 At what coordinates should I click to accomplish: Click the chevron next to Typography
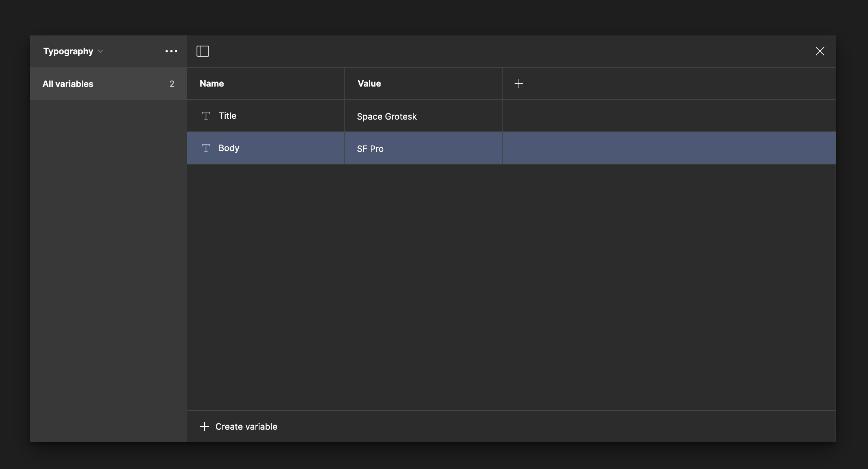100,52
